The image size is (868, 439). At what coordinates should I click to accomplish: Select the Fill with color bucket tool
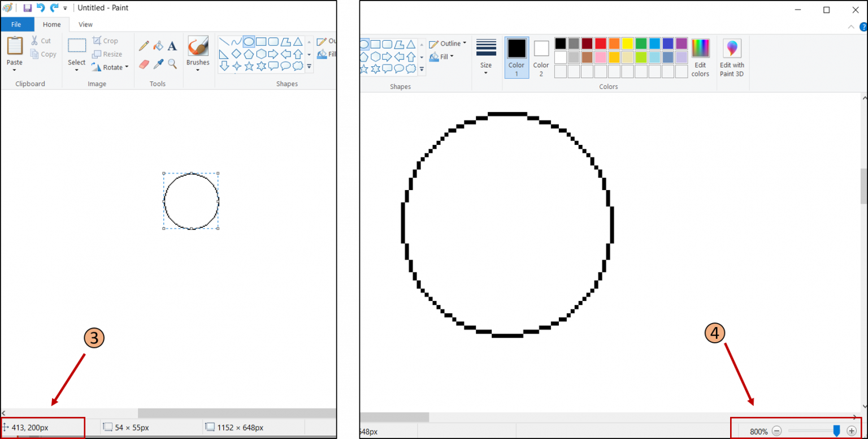(x=159, y=45)
